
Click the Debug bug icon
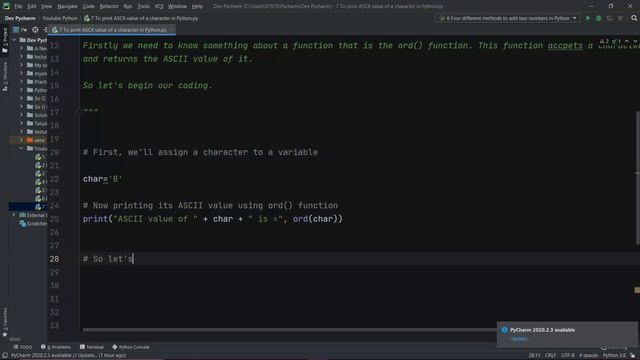tap(598, 18)
